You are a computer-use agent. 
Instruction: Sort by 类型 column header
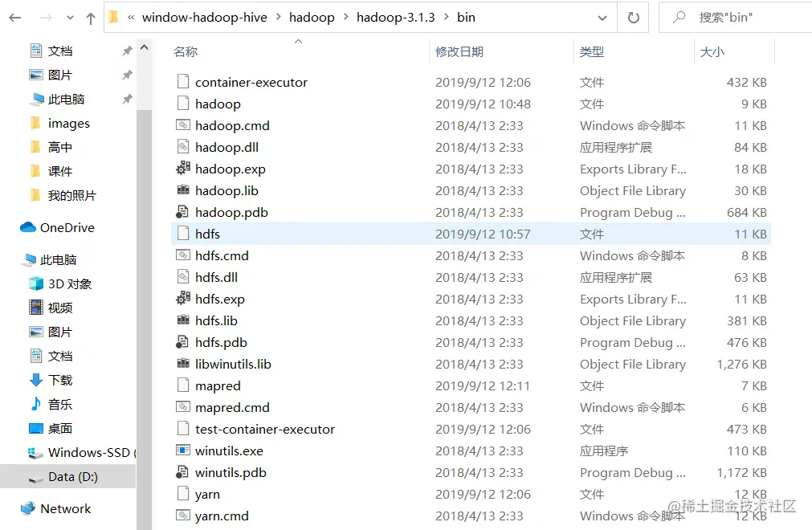[x=592, y=51]
